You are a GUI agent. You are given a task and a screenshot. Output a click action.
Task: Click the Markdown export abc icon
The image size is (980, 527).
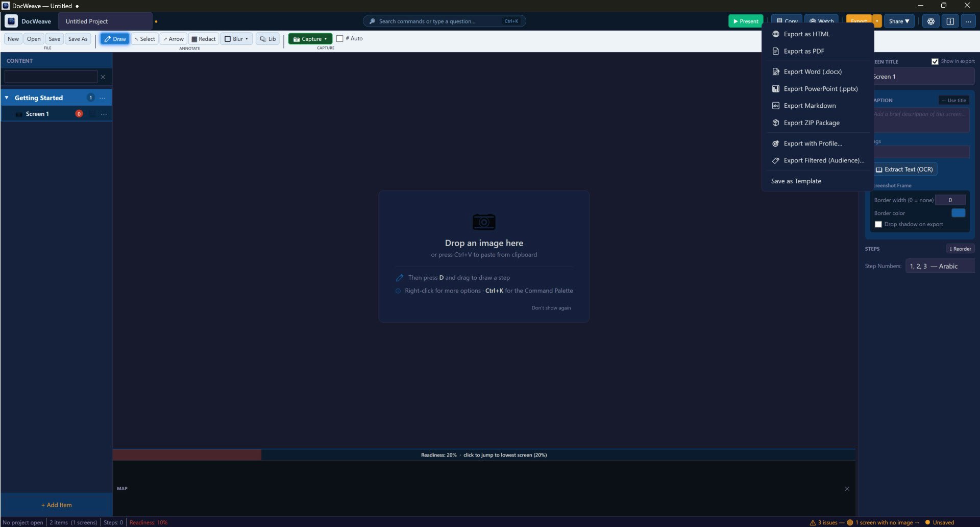pyautogui.click(x=776, y=106)
